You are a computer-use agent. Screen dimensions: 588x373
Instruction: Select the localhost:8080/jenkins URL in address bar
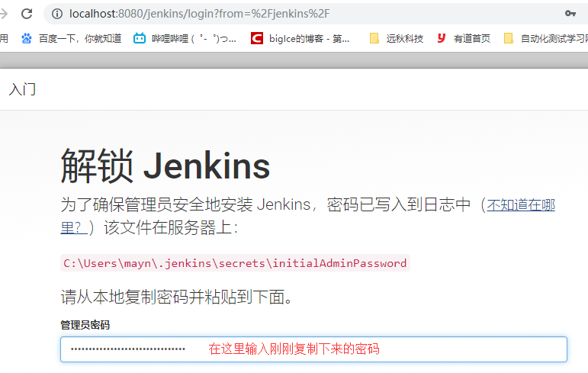tap(200, 14)
